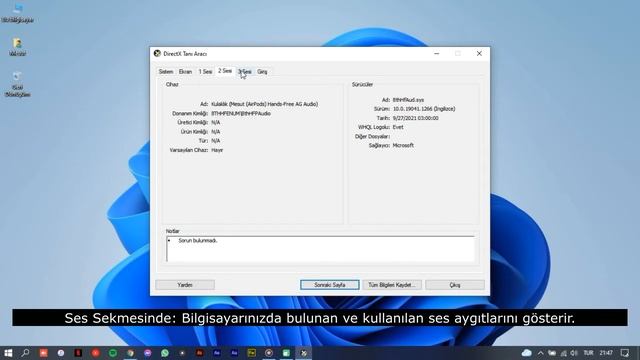Click the Yardım button
This screenshot has height=360, width=640.
(x=185, y=285)
